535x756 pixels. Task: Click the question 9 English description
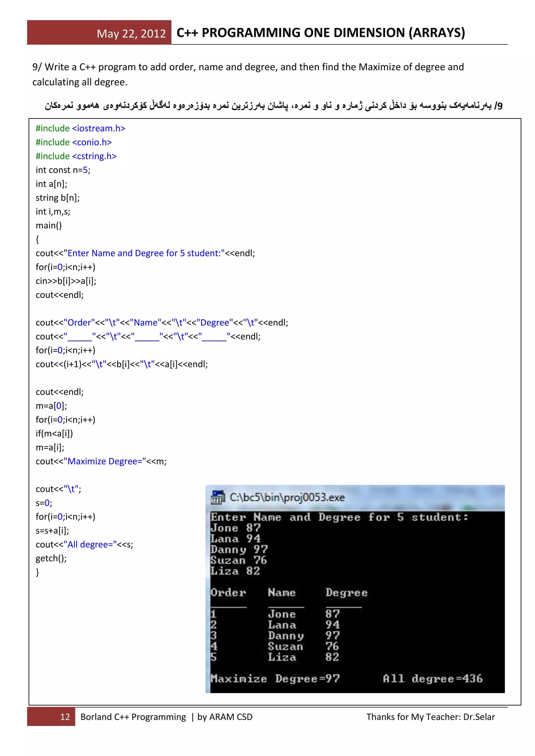(248, 74)
